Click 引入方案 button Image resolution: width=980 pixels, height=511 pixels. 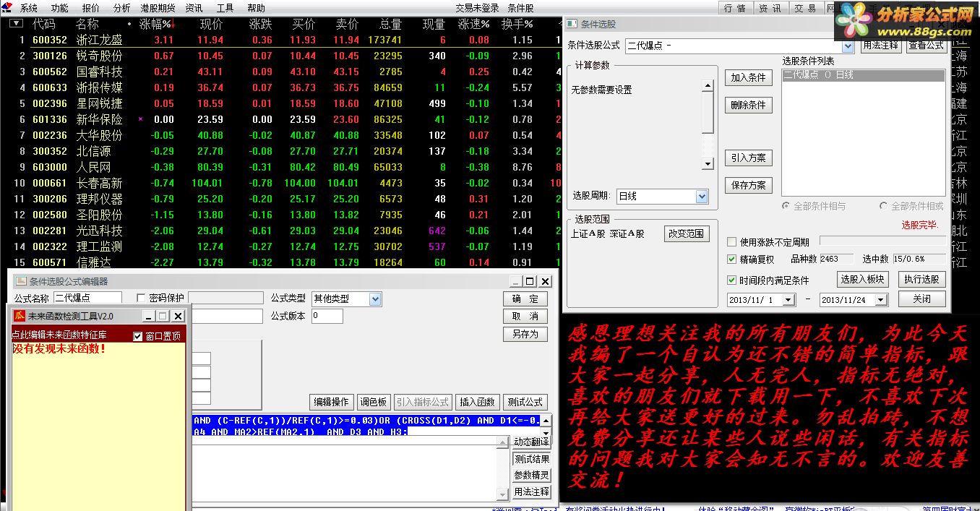(749, 158)
